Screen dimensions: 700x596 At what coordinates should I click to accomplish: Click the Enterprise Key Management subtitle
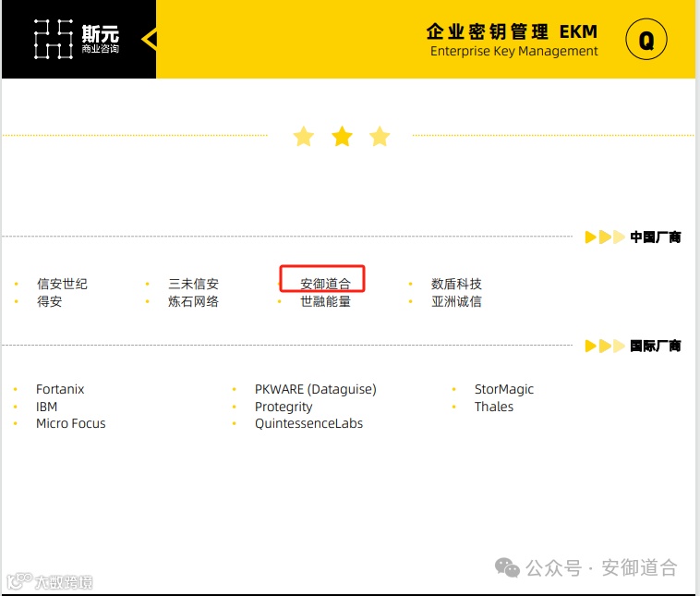tap(513, 52)
